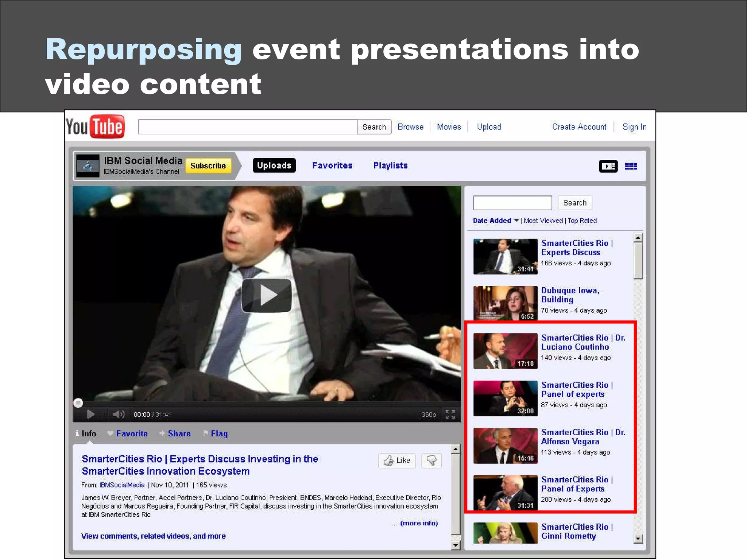Click the Ginni Rometty title link
This screenshot has width=747, height=560.
[x=577, y=532]
